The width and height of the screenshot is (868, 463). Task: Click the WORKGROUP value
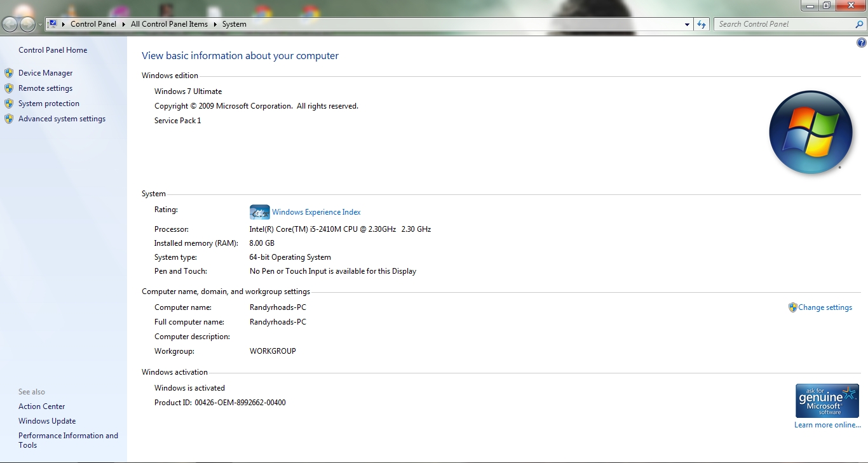[273, 351]
